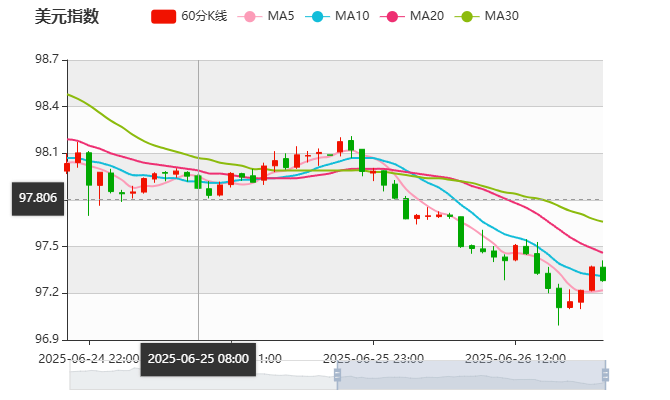Toggle the MA30 legend line

point(487,16)
